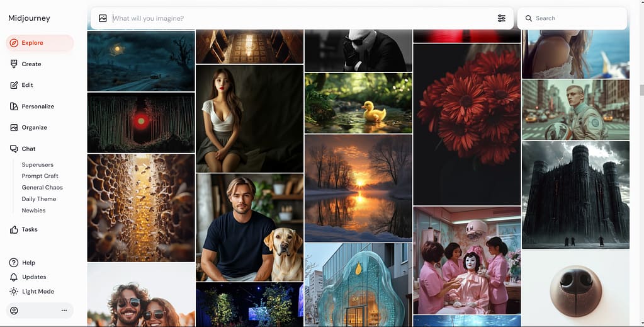Click the image upload icon in prompt bar

(103, 18)
